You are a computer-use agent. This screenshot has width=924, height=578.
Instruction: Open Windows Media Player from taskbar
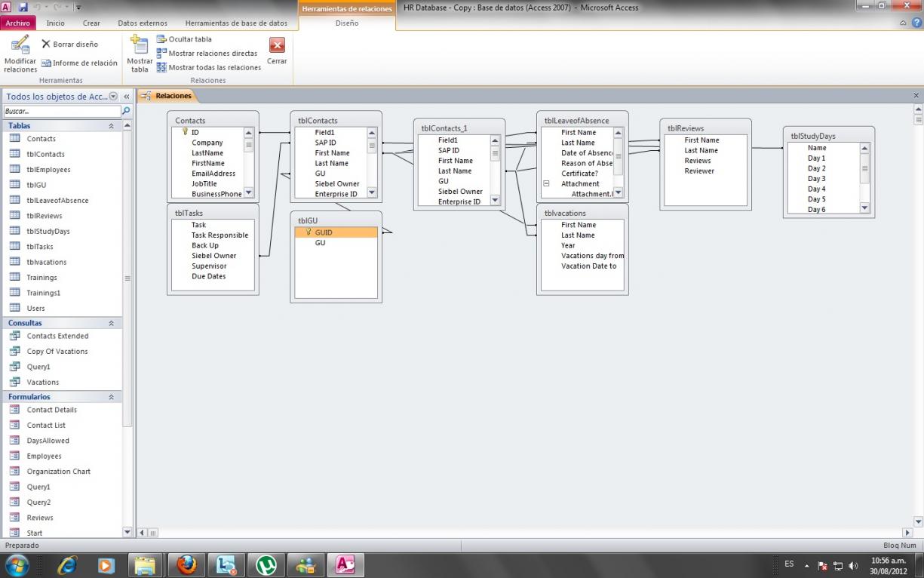(106, 564)
